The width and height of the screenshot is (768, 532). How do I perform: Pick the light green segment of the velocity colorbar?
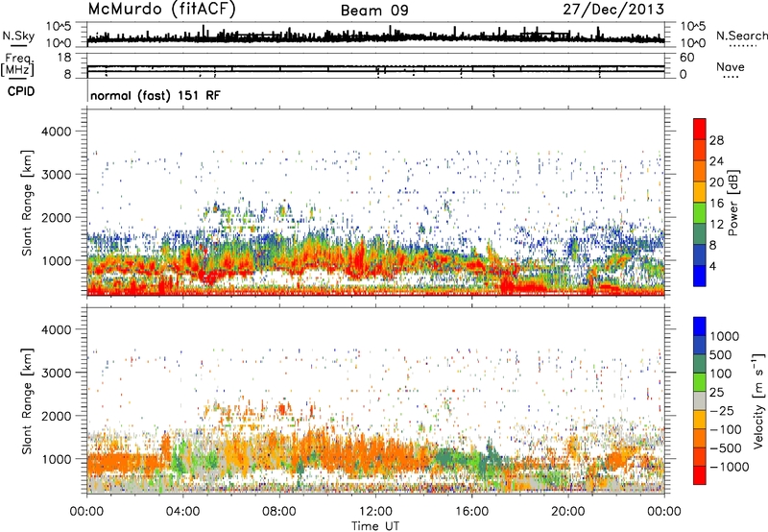[700, 382]
